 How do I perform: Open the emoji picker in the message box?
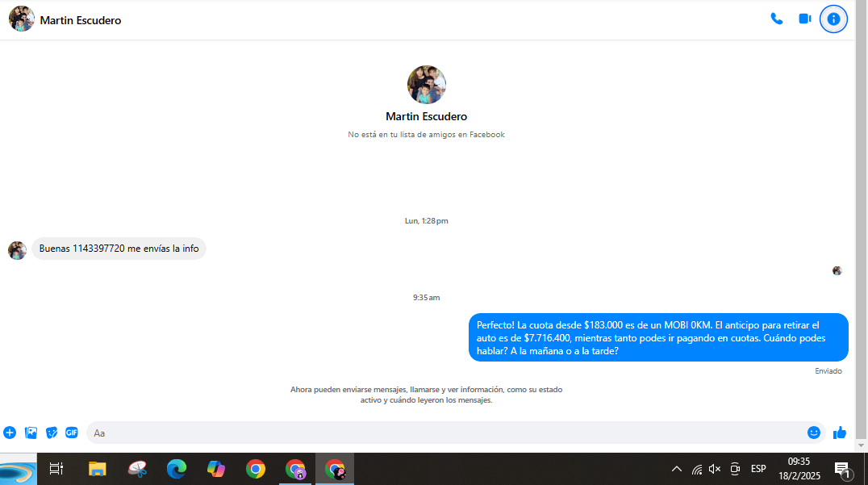(813, 433)
